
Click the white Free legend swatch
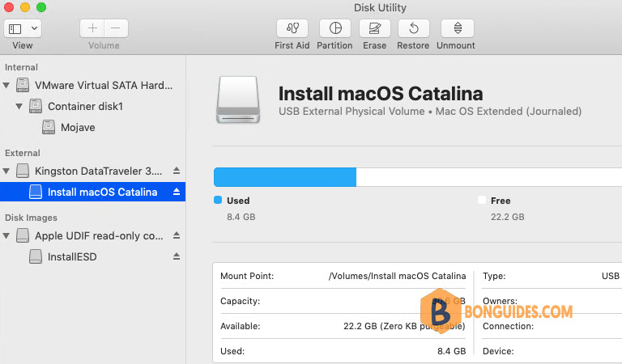482,200
